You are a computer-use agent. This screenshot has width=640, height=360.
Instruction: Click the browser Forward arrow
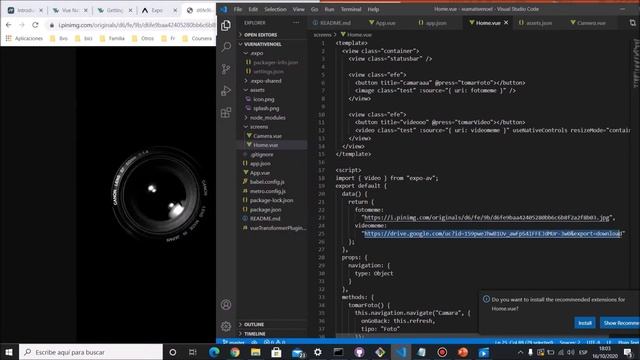coord(22,25)
